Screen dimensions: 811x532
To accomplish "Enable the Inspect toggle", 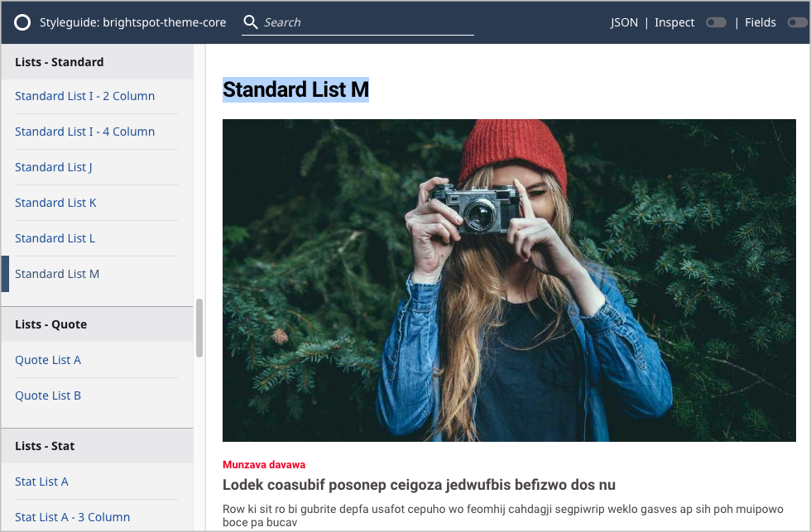I will click(x=716, y=22).
